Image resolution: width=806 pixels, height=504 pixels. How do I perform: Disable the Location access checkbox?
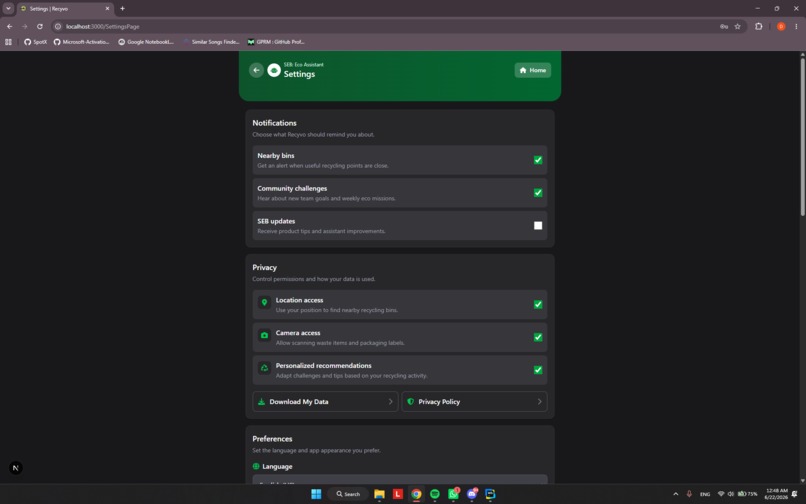click(538, 304)
